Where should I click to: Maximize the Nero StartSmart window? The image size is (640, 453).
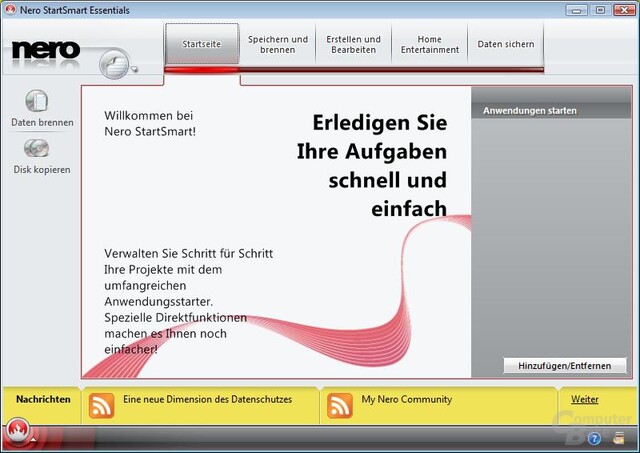[x=600, y=10]
